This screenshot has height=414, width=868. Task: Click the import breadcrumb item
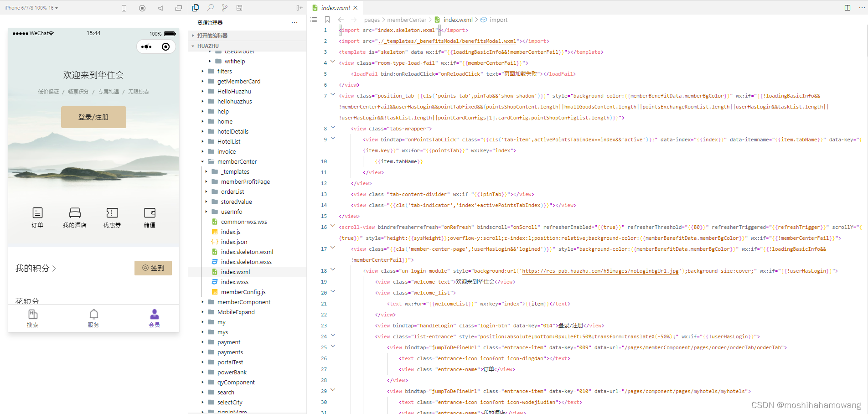click(x=498, y=20)
